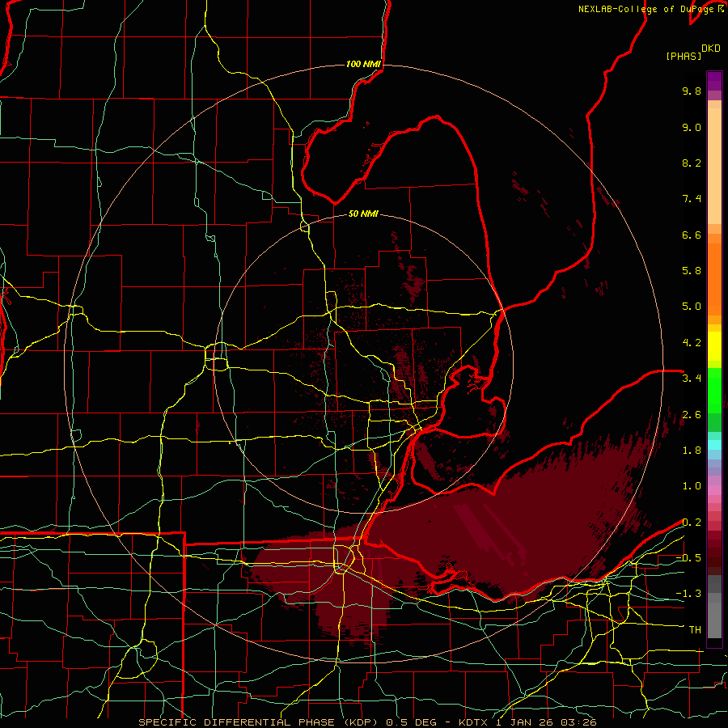Viewport: 728px width, 728px height.
Task: Click the pale peach segment of the color bar
Action: tap(714, 166)
